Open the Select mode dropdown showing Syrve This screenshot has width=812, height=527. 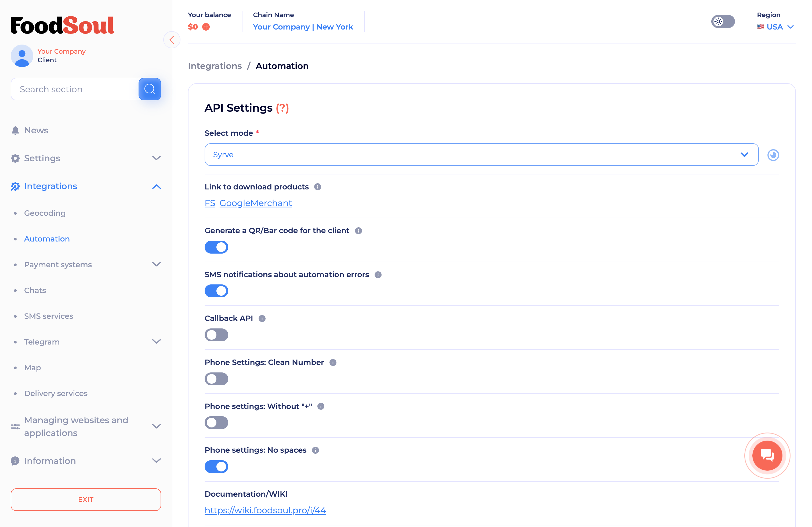coord(481,155)
